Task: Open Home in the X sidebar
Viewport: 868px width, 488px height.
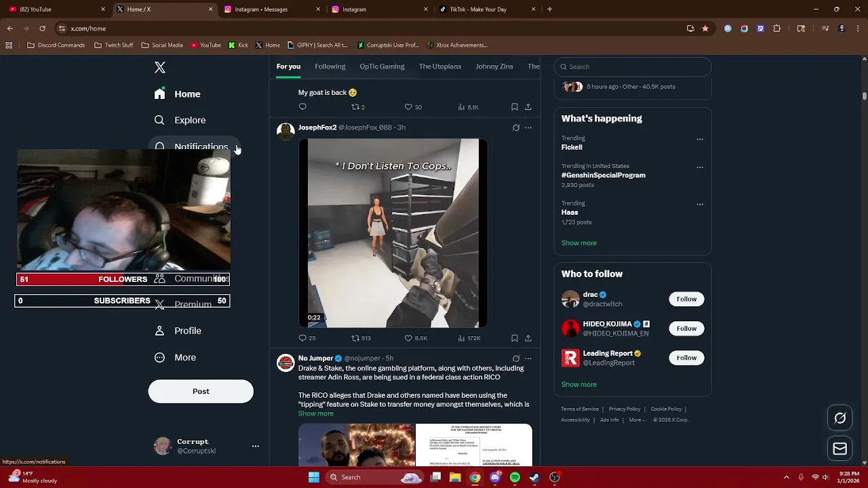Action: [x=178, y=94]
